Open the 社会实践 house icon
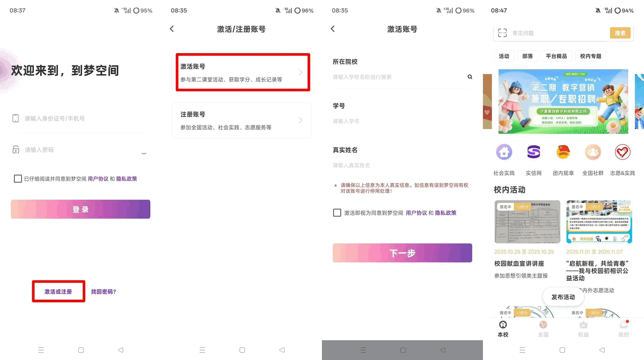The image size is (644, 360). [504, 152]
